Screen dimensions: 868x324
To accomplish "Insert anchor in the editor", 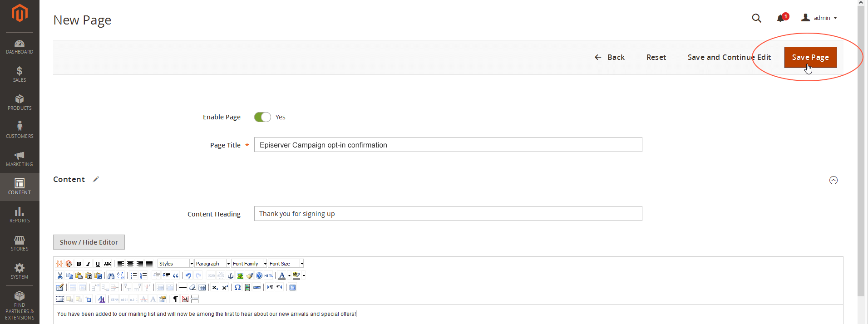I will coord(231,275).
